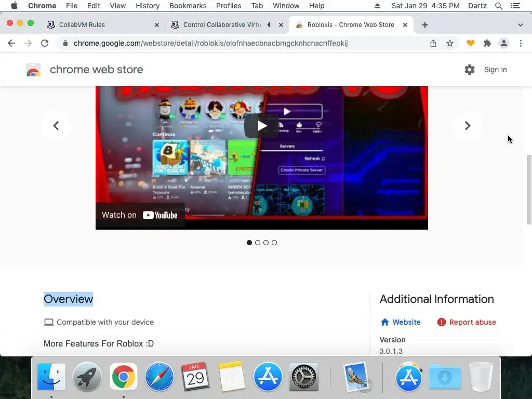The width and height of the screenshot is (532, 399).
Task: Click the browser forward arrow
Action: [28, 43]
